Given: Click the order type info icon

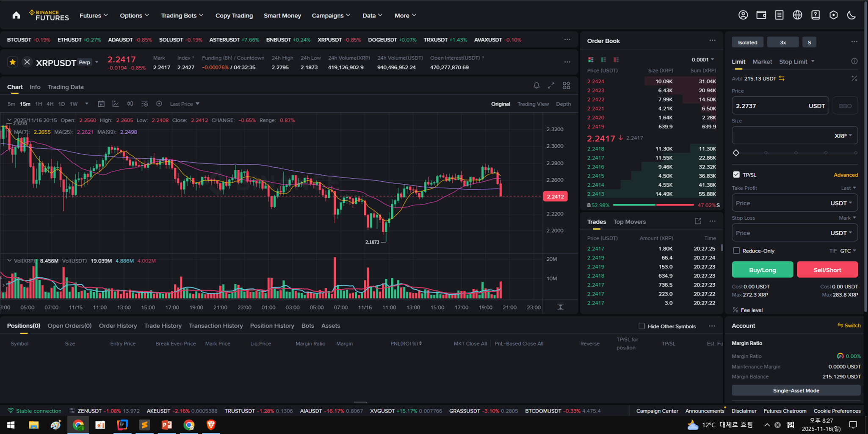Looking at the screenshot, I should [x=854, y=61].
